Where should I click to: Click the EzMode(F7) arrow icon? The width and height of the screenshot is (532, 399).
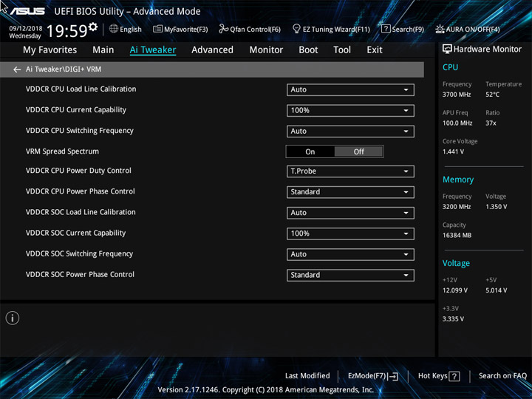[x=393, y=376]
